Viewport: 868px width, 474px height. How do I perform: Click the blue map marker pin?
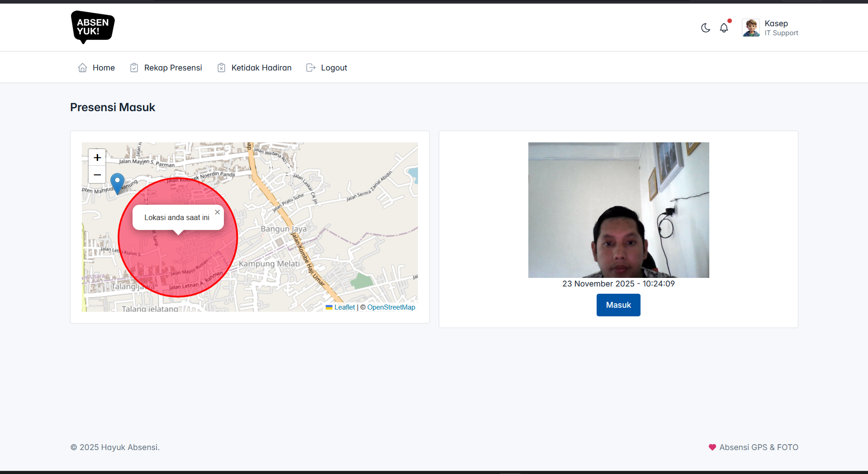click(x=118, y=183)
